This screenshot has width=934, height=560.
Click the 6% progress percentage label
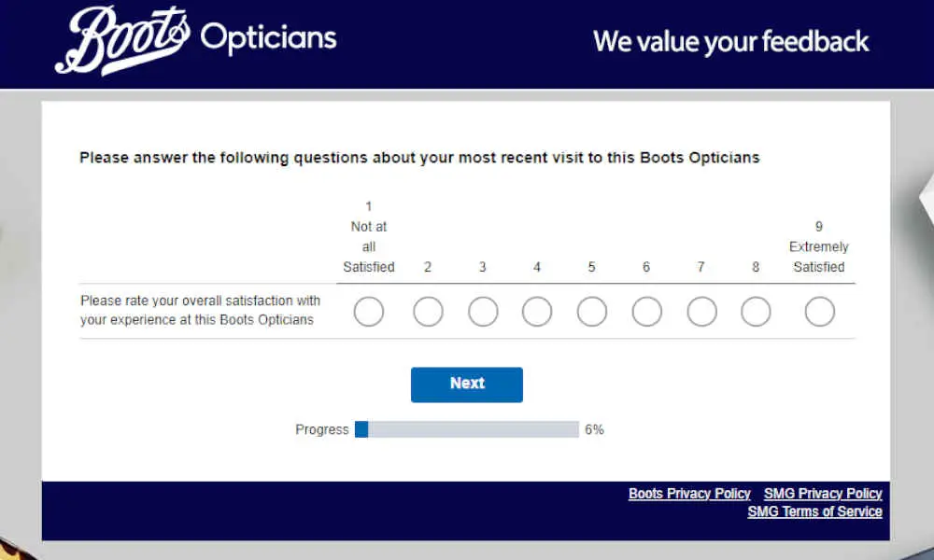594,429
